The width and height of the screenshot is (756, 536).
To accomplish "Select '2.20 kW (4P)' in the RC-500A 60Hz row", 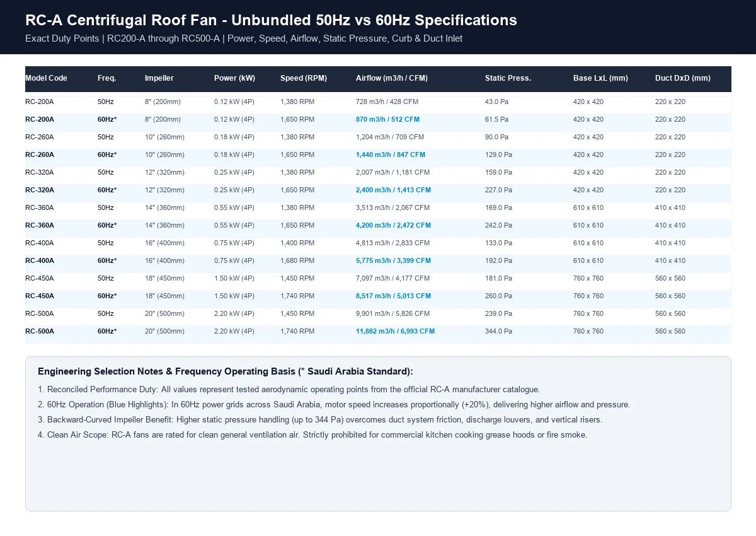I will point(234,331).
